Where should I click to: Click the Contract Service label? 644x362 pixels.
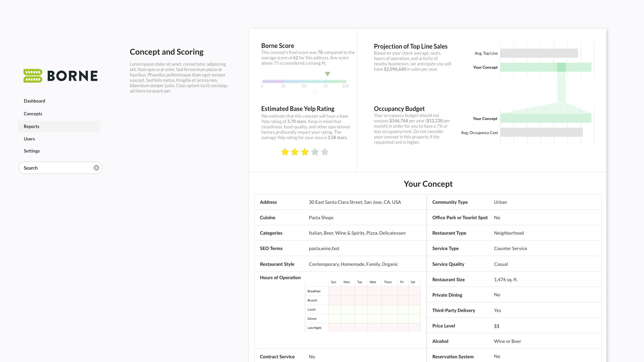[277, 357]
